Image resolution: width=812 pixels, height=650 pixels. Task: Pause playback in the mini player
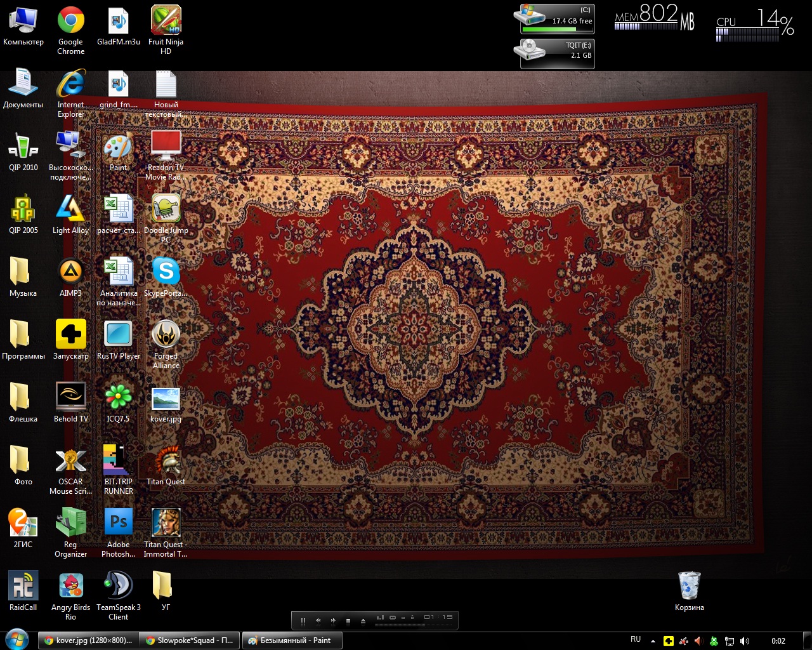[x=303, y=621]
